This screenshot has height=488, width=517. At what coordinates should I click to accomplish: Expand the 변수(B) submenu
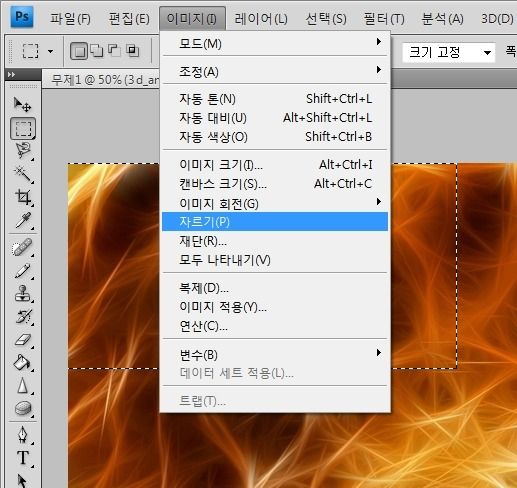(275, 354)
